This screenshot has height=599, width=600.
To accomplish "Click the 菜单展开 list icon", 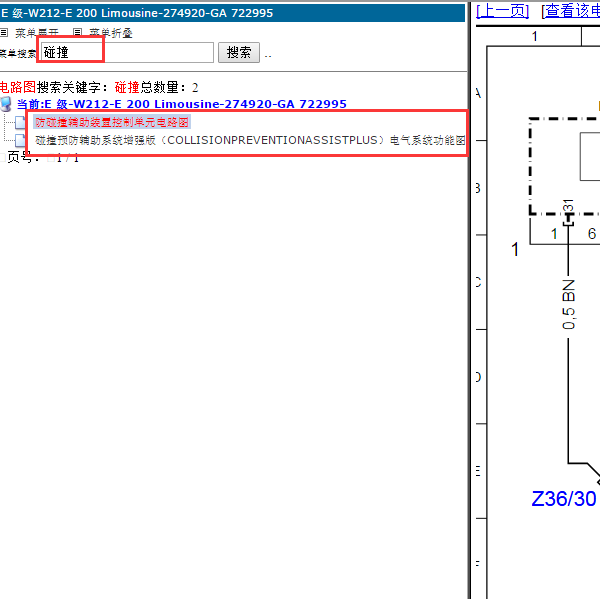I will [x=4, y=33].
